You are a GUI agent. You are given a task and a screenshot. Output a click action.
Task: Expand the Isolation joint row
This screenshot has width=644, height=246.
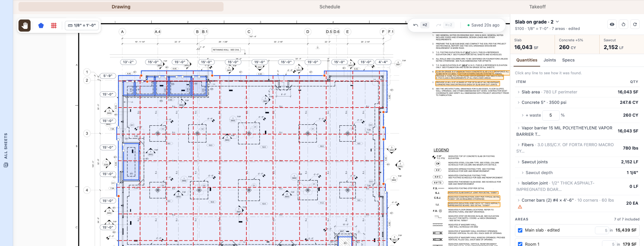point(577,186)
